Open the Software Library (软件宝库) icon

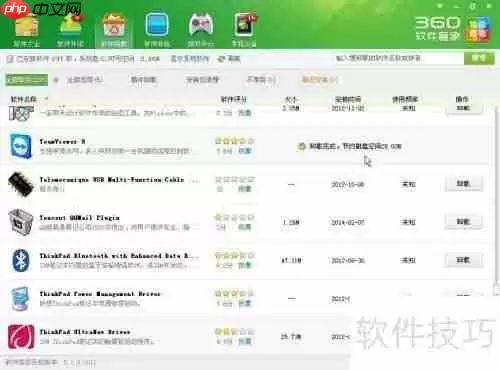(x=26, y=31)
